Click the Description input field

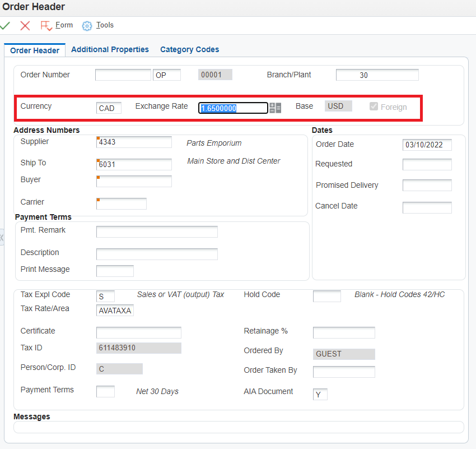tap(157, 254)
